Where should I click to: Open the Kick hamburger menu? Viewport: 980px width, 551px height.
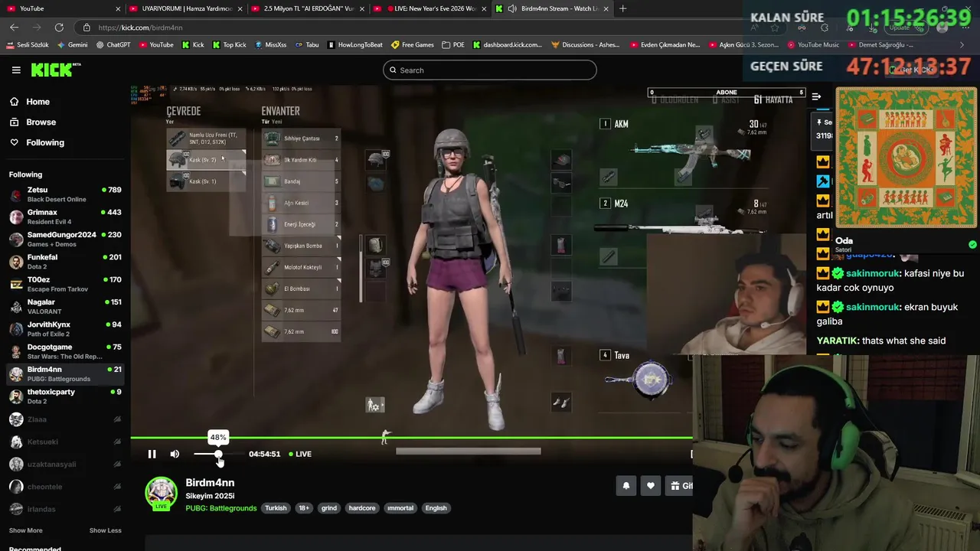pyautogui.click(x=16, y=70)
